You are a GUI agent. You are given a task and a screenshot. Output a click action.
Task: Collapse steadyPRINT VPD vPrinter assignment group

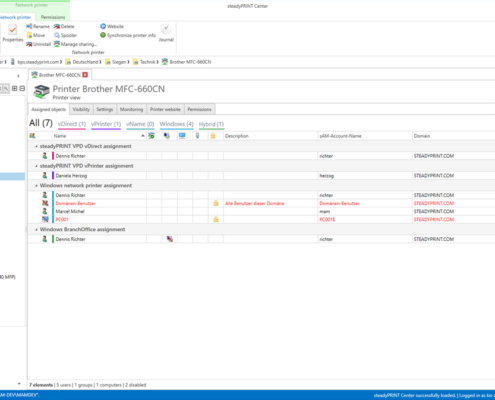click(x=36, y=166)
